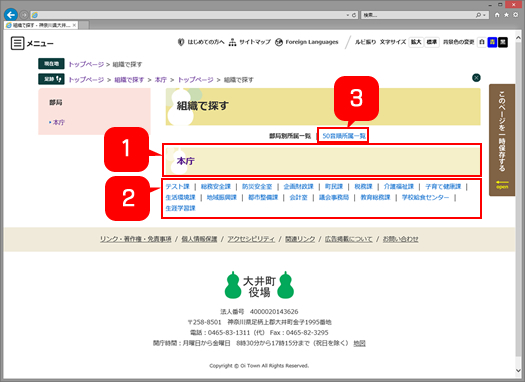This screenshot has height=382, width=525.
Task: Go back with the browser back arrow
Action: click(x=11, y=15)
